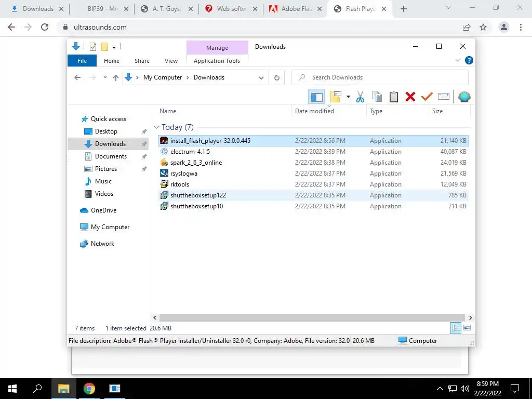Go up one folder level

pyautogui.click(x=116, y=78)
